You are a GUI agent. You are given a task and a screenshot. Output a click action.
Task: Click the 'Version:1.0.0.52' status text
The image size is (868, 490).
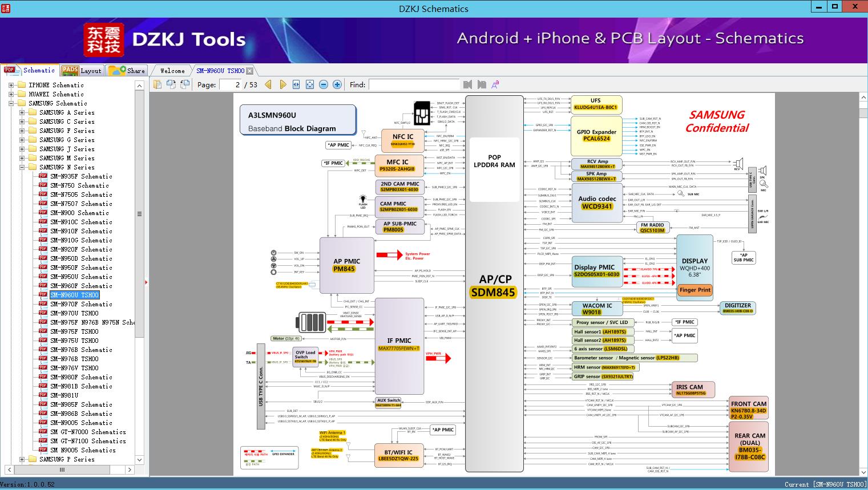click(28, 484)
